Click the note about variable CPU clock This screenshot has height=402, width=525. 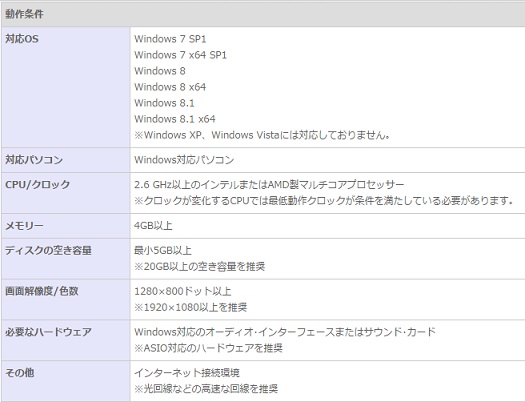[x=324, y=201]
